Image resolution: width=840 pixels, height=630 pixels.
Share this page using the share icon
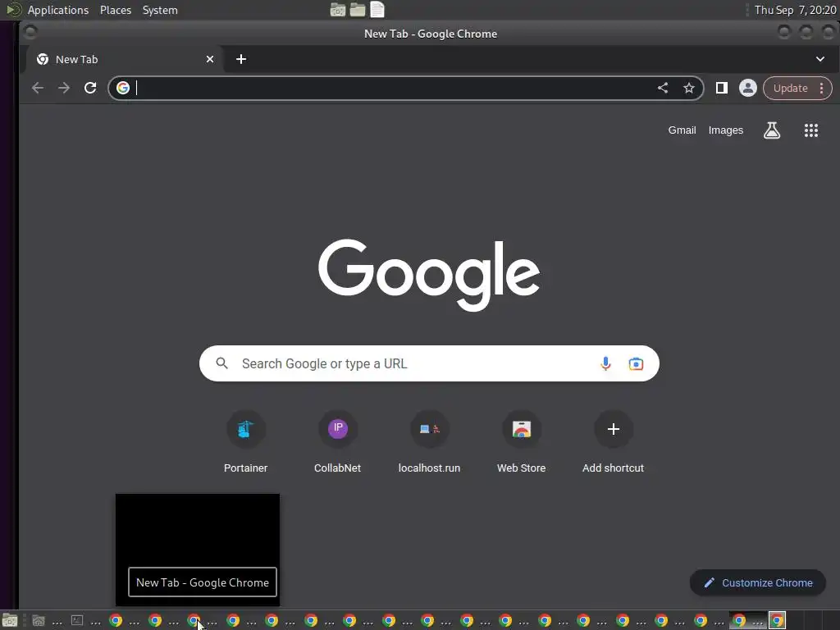coord(663,88)
